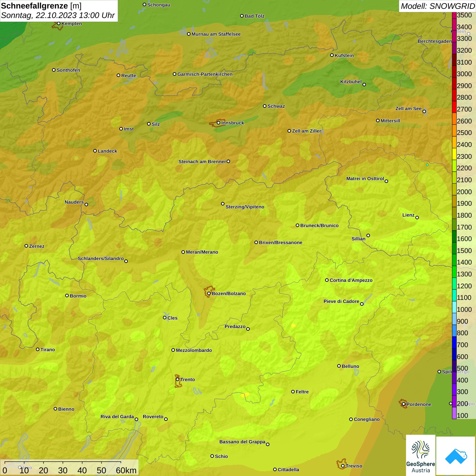Click the Zell am Ziller label
This screenshot has width=476, height=476.
pos(306,131)
